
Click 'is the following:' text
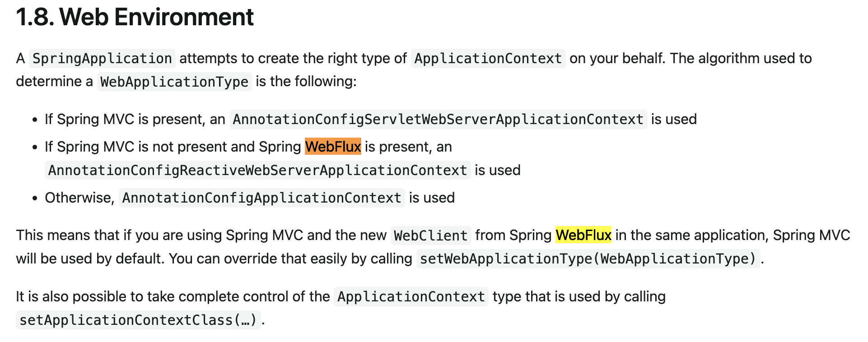coord(306,81)
